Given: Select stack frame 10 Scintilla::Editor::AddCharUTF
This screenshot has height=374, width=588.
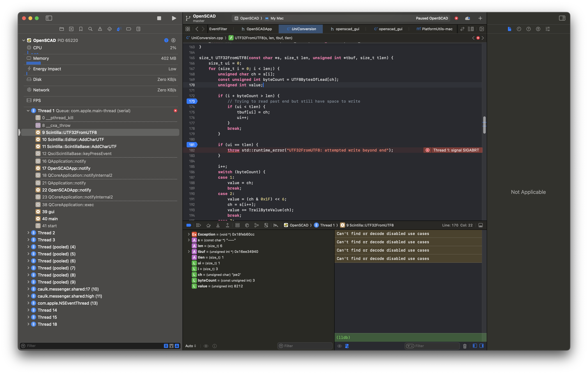Looking at the screenshot, I should coord(100,139).
